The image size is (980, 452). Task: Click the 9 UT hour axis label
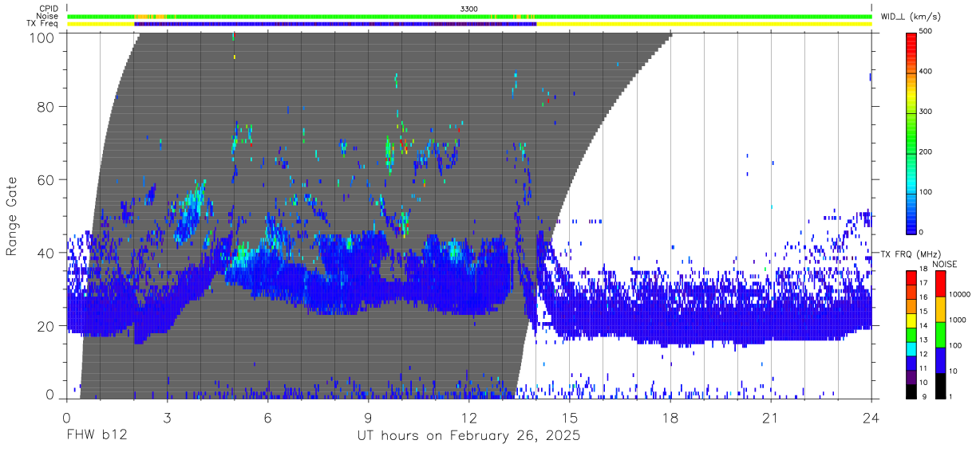click(x=369, y=417)
